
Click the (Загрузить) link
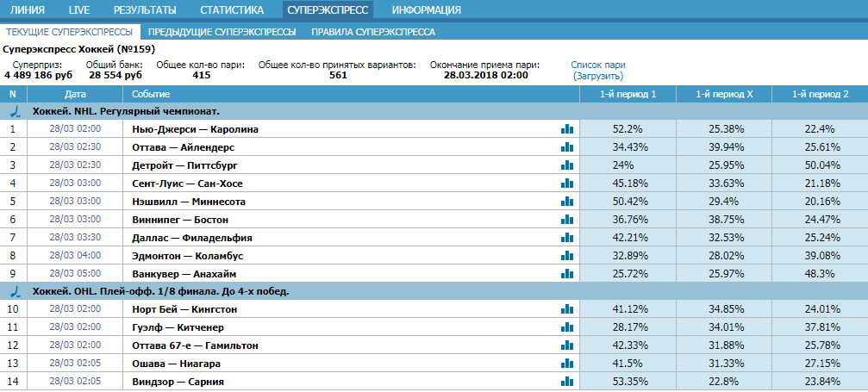598,77
